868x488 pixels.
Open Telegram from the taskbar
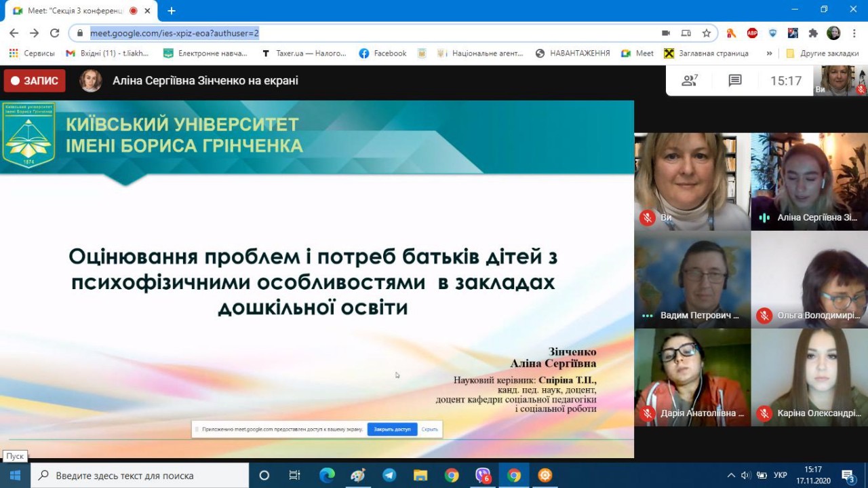click(x=389, y=475)
